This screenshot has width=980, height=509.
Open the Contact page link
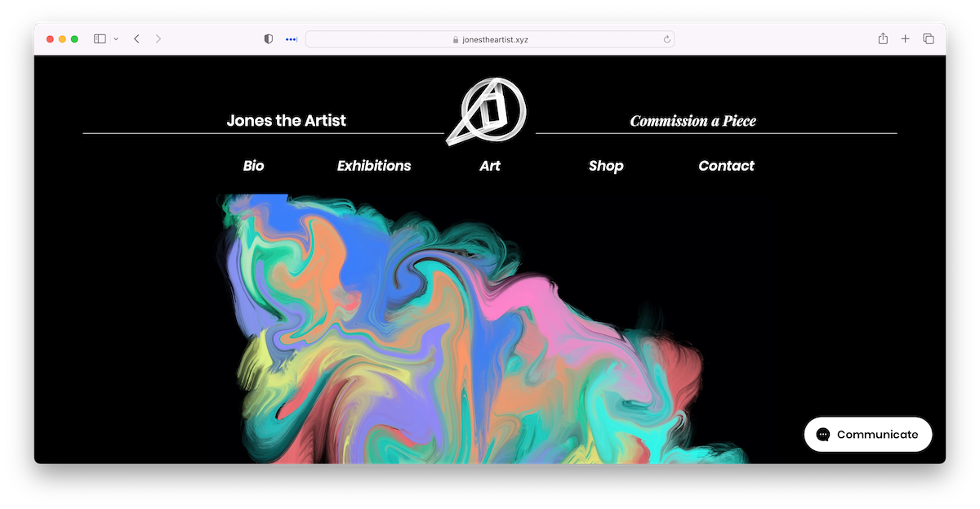pos(726,166)
